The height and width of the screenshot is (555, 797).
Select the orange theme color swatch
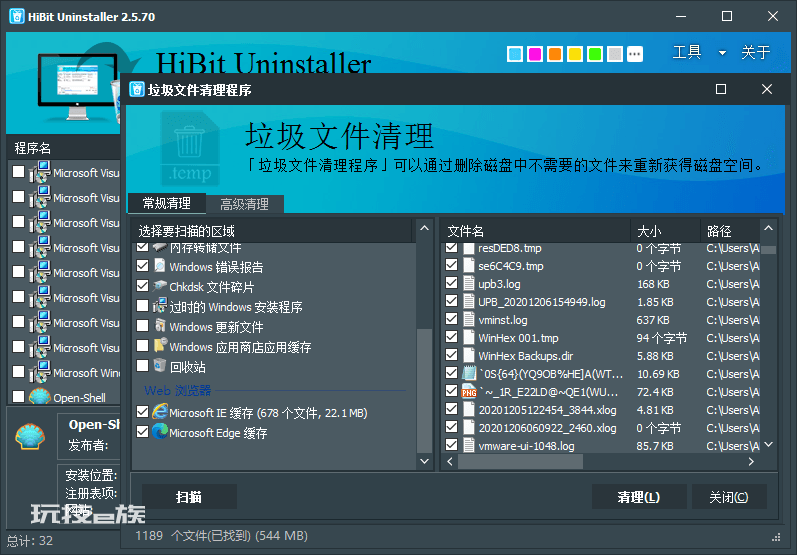click(555, 53)
